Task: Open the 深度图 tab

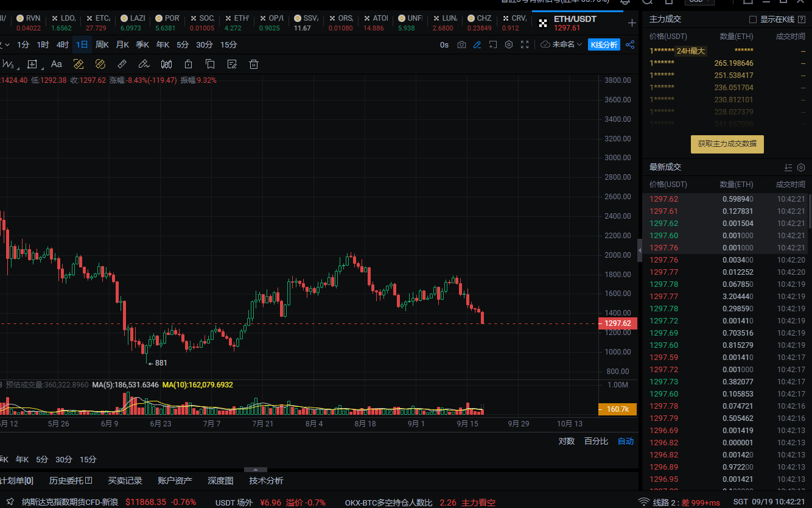Action: 220,481
